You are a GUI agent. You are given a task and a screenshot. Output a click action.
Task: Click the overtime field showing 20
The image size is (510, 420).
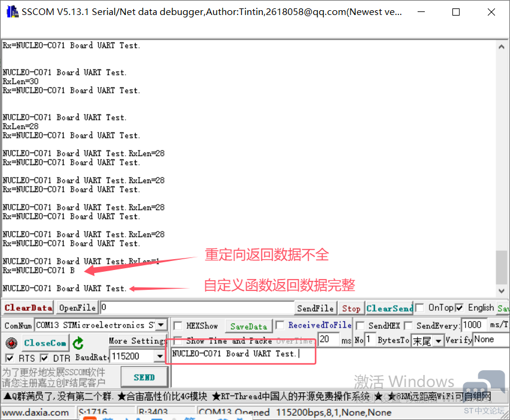click(x=329, y=340)
